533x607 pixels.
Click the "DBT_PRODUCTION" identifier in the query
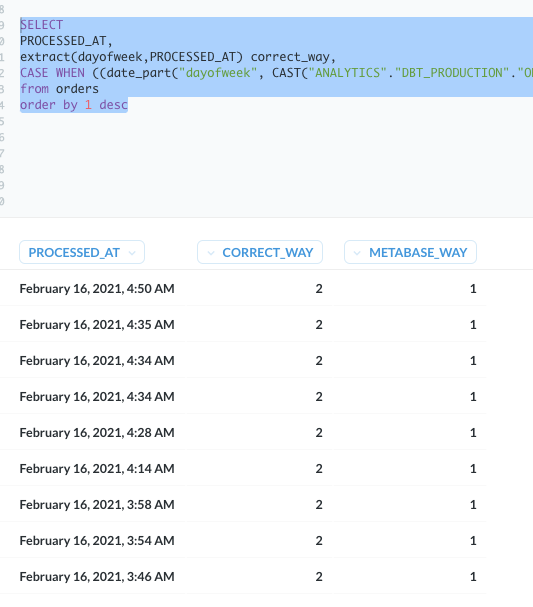click(452, 73)
